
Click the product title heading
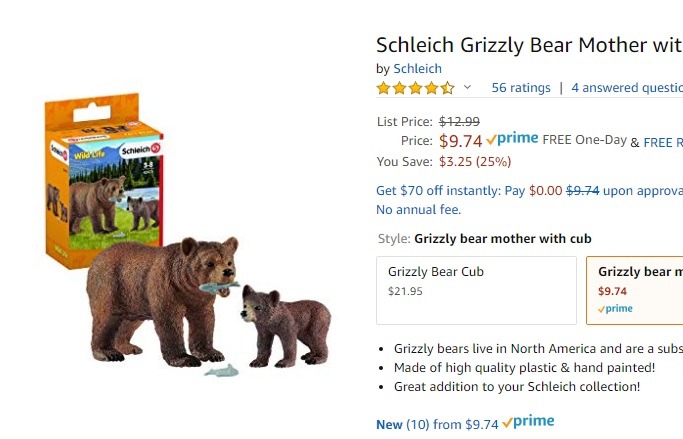[528, 45]
